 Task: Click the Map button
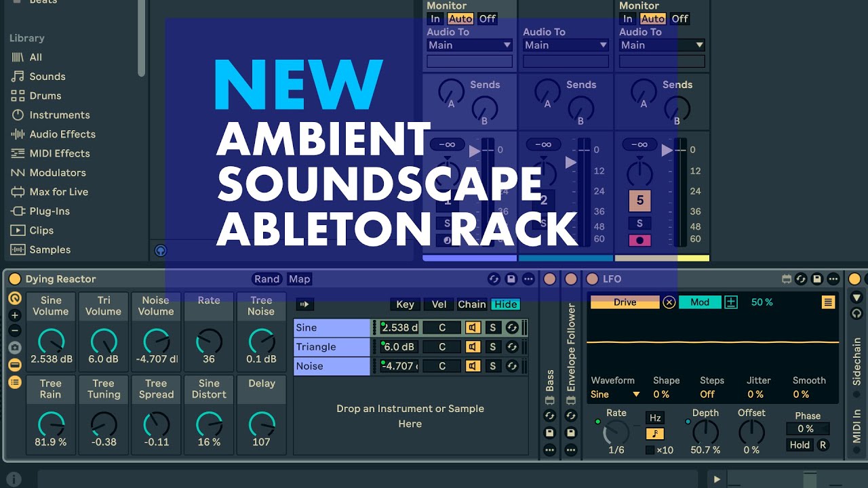click(x=299, y=279)
